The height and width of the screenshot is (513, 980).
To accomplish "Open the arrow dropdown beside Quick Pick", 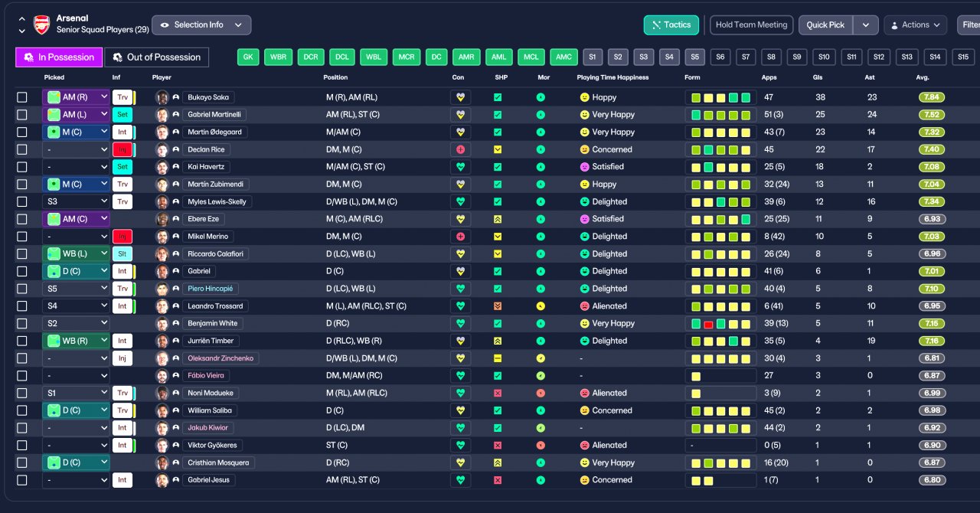I will point(865,25).
